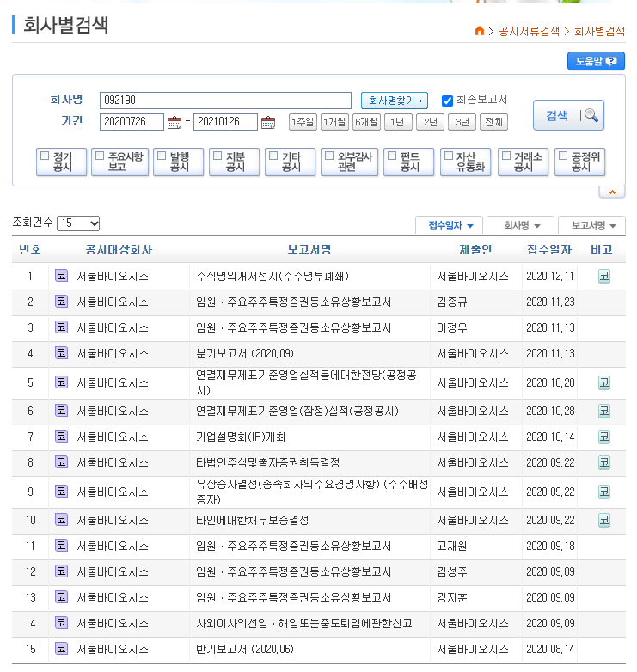
Task: Open 연결재무제표기준영업(잠정)실적 report
Action: point(297,412)
